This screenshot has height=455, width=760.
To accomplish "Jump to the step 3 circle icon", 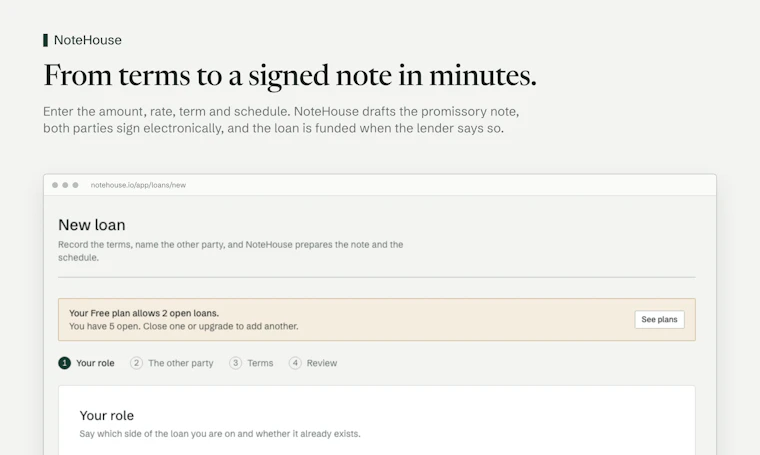I will click(236, 363).
